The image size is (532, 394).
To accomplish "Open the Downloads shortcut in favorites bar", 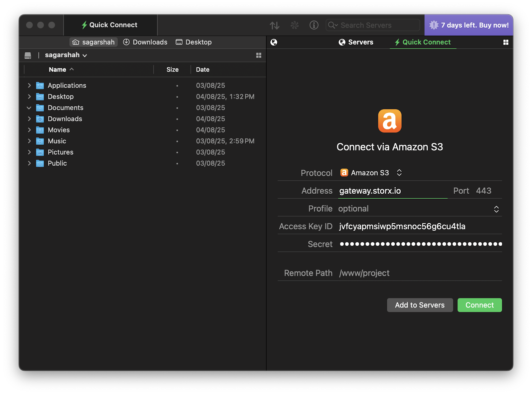I will click(145, 42).
